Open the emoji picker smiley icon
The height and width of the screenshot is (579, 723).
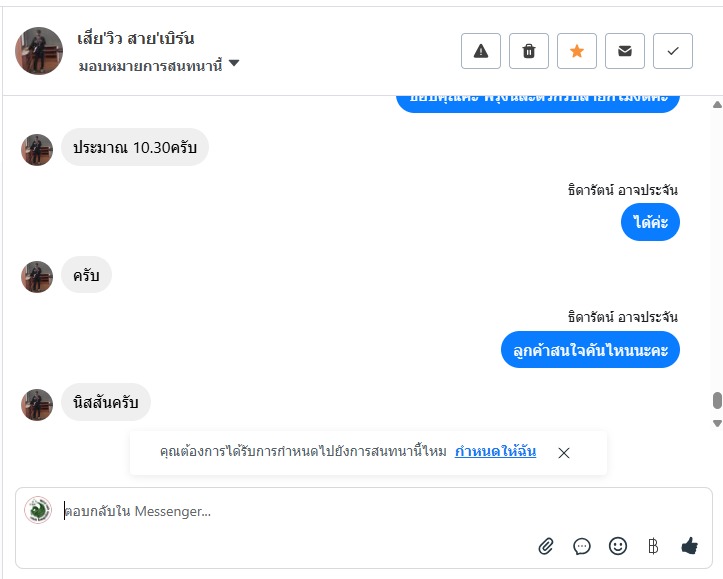tap(618, 546)
